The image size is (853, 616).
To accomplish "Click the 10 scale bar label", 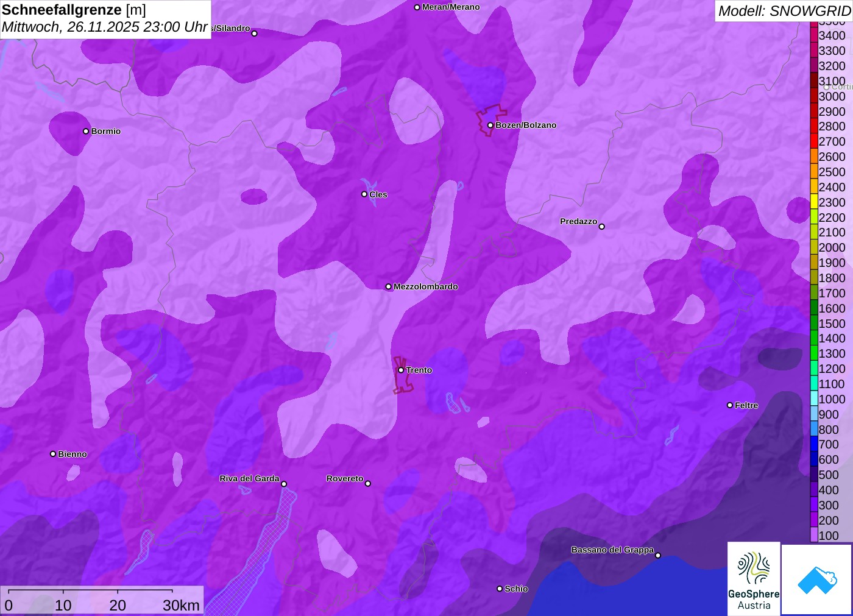I will click(63, 605).
